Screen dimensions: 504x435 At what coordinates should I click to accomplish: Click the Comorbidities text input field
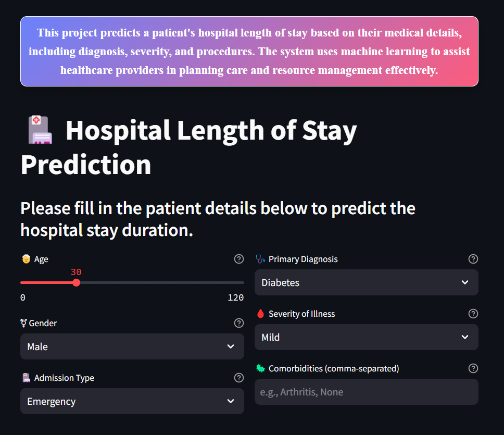(x=366, y=392)
